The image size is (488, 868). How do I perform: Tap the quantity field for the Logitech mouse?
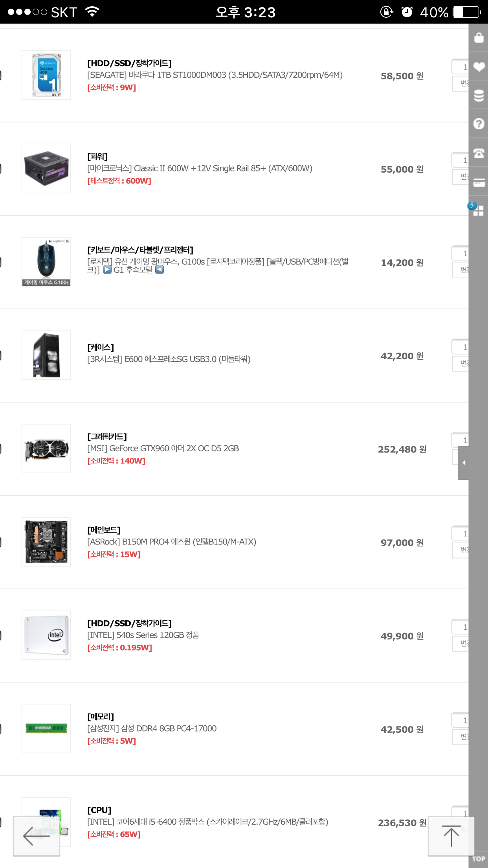click(x=460, y=254)
